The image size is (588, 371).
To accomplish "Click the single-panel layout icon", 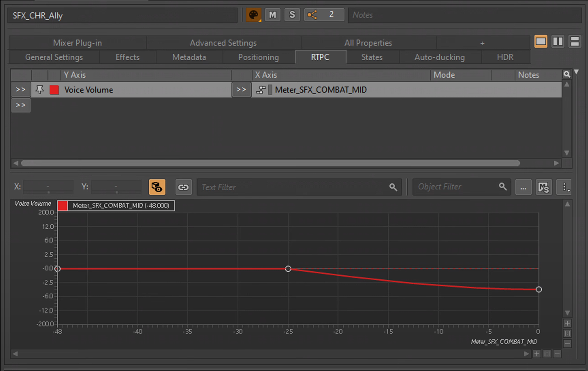I will click(x=541, y=42).
